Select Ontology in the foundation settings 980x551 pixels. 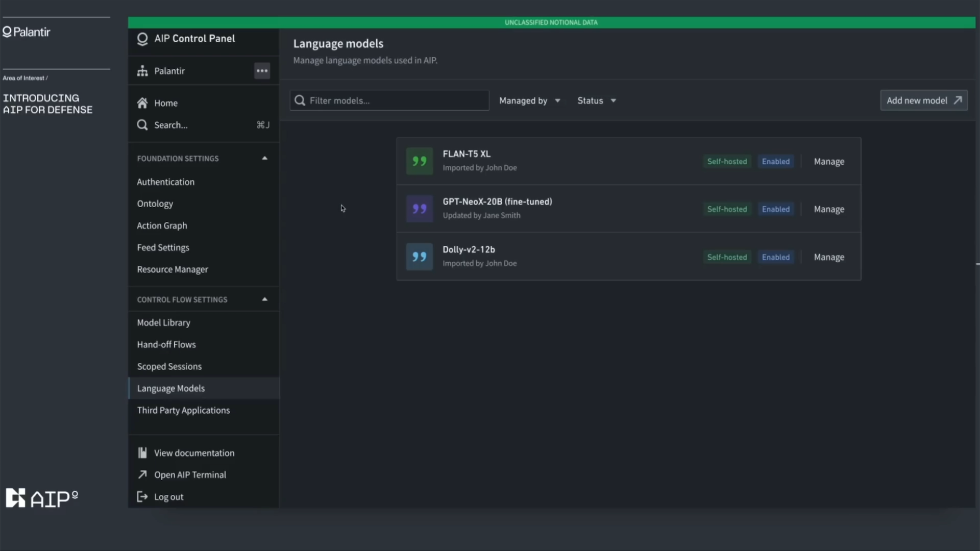click(x=155, y=204)
